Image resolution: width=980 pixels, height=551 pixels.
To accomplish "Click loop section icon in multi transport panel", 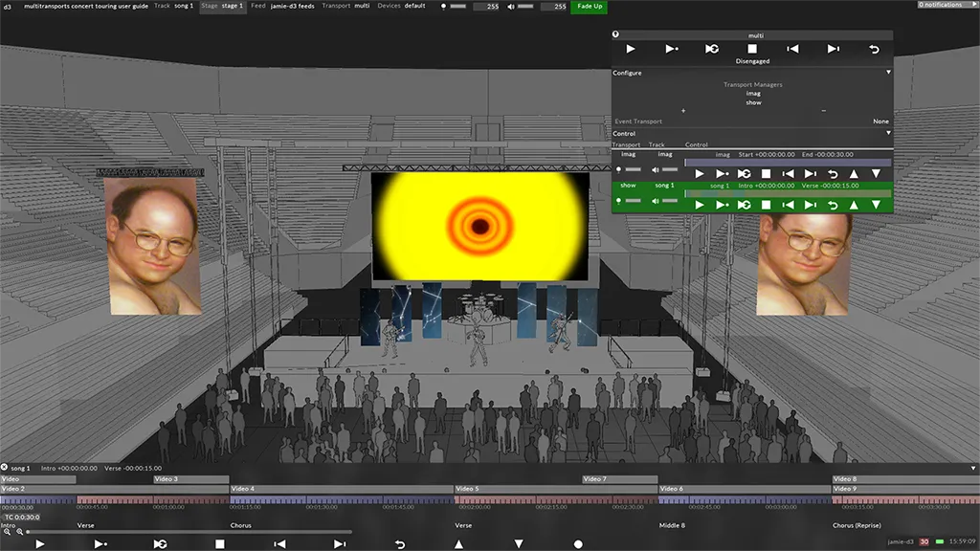I will click(712, 49).
